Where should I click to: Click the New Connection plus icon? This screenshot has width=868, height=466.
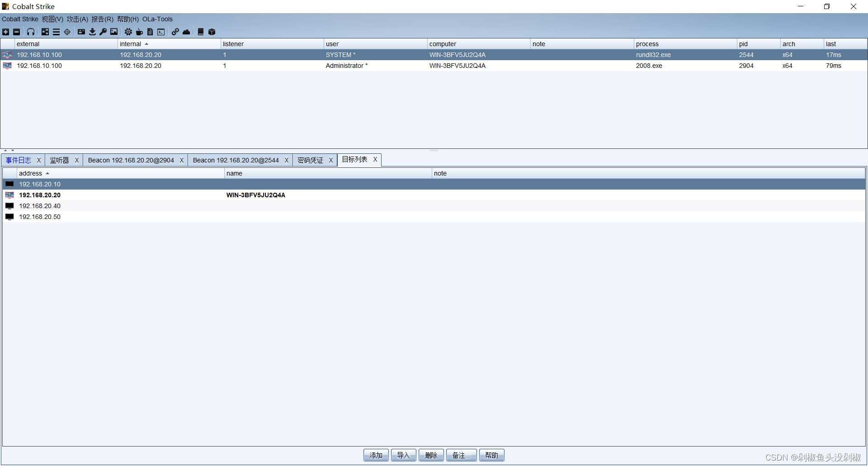5,32
